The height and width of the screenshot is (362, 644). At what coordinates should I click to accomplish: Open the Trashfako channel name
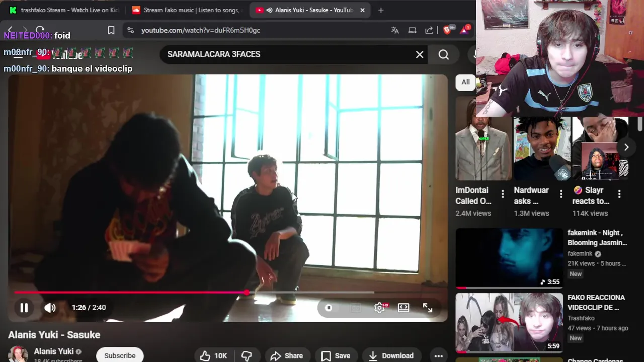581,318
